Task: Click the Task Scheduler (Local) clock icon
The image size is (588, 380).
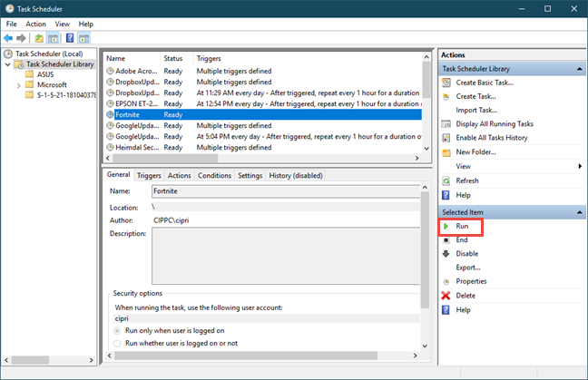Action: pyautogui.click(x=8, y=54)
